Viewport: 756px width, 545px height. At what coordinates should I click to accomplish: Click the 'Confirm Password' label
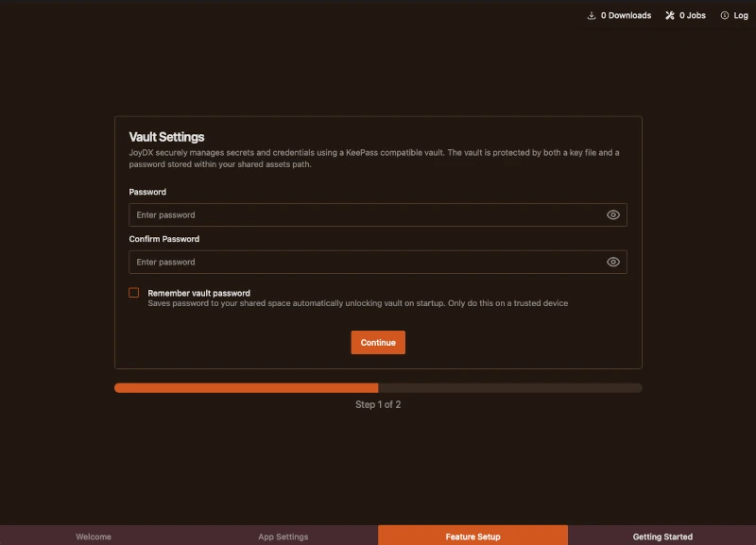(163, 239)
